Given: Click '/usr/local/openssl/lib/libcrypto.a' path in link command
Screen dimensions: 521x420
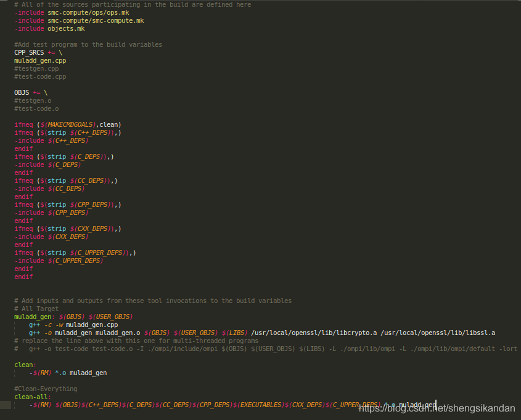Looking at the screenshot, I should (x=314, y=333).
